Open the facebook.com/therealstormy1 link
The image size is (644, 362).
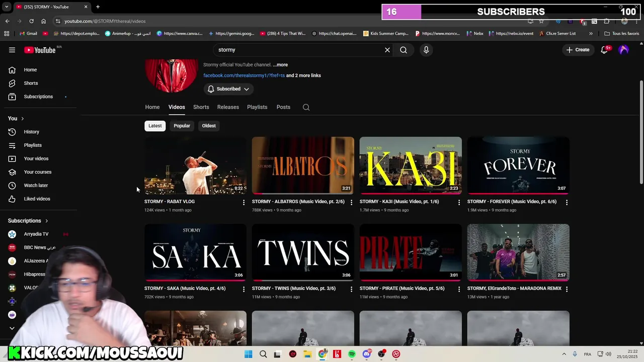(x=244, y=75)
